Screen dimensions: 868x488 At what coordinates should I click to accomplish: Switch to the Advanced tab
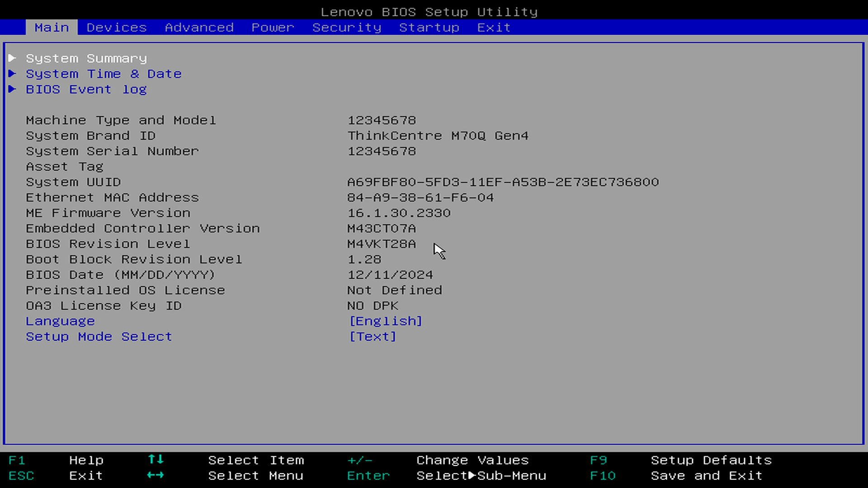pos(199,28)
